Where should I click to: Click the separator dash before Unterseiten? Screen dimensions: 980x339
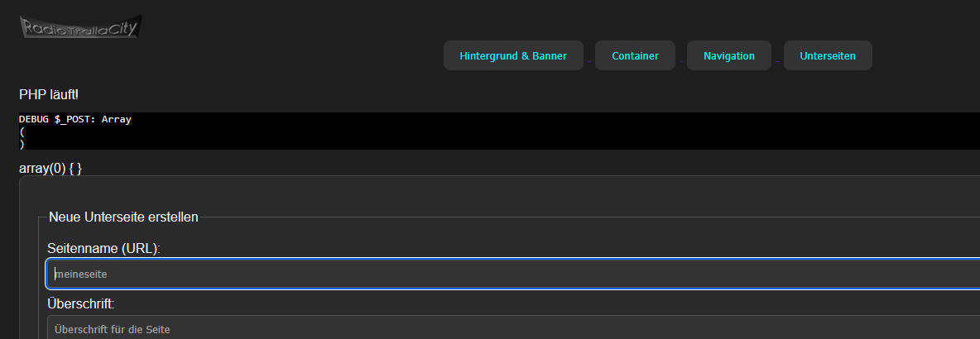tap(777, 61)
